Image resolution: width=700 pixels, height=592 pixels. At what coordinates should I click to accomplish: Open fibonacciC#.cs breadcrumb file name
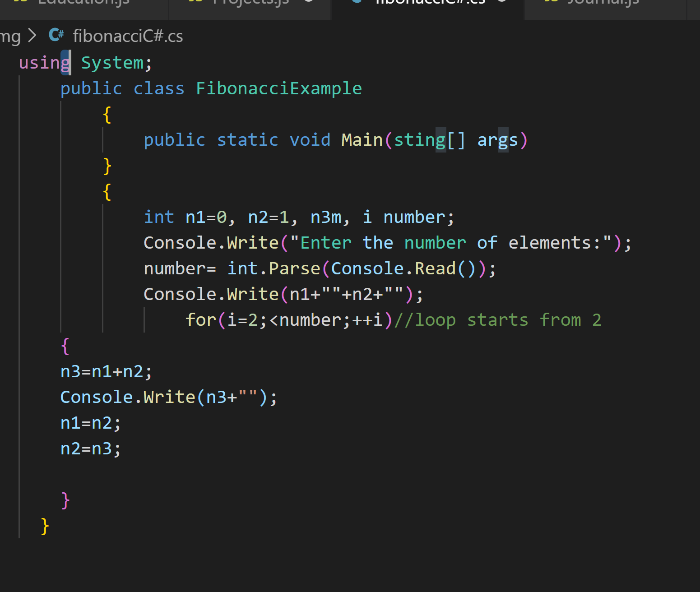click(x=128, y=36)
